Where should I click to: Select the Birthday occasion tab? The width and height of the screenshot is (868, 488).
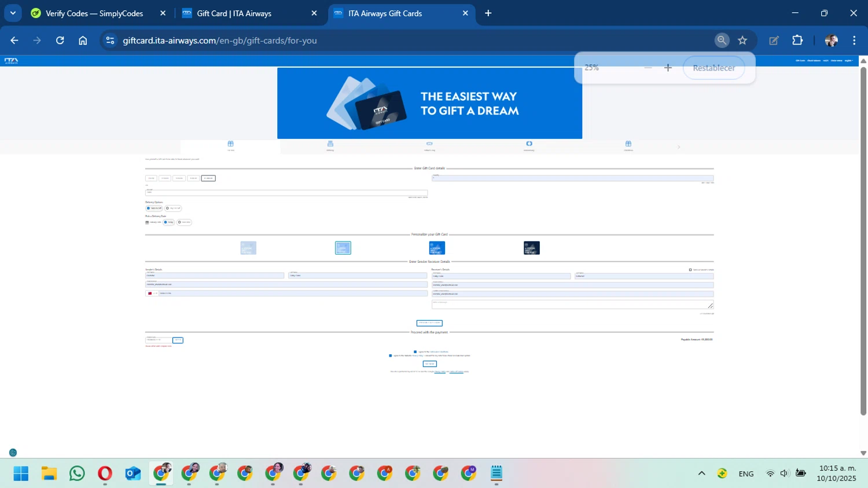pos(330,146)
